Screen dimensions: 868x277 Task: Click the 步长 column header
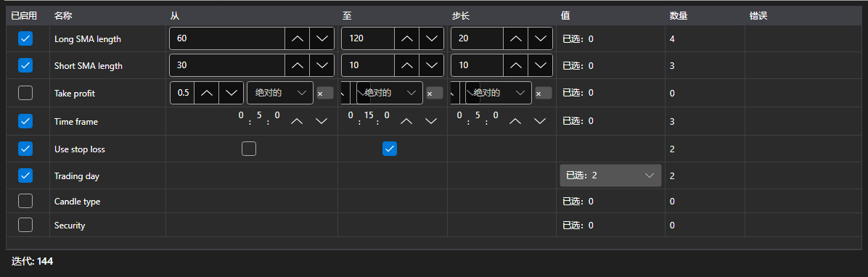[501, 16]
